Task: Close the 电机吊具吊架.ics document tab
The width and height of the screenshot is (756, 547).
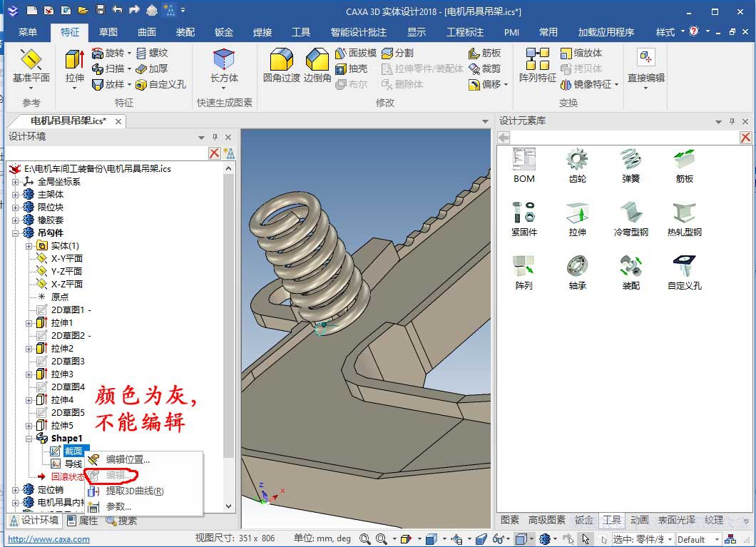Action: click(x=118, y=121)
